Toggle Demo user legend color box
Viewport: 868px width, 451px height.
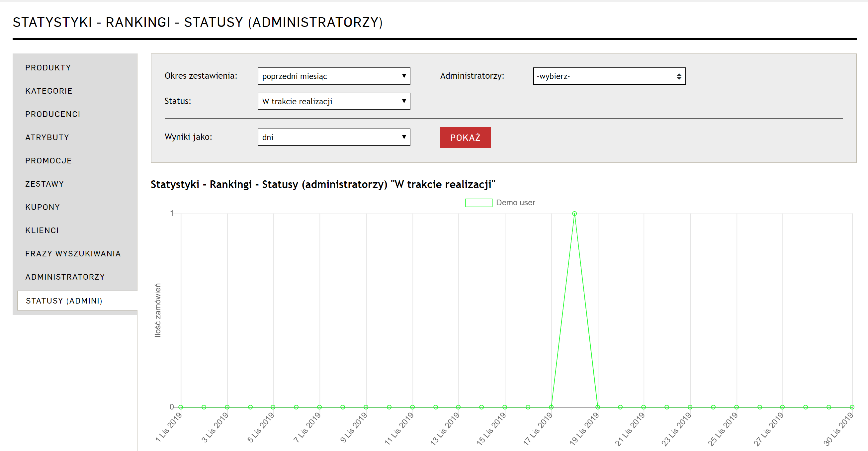pyautogui.click(x=478, y=203)
